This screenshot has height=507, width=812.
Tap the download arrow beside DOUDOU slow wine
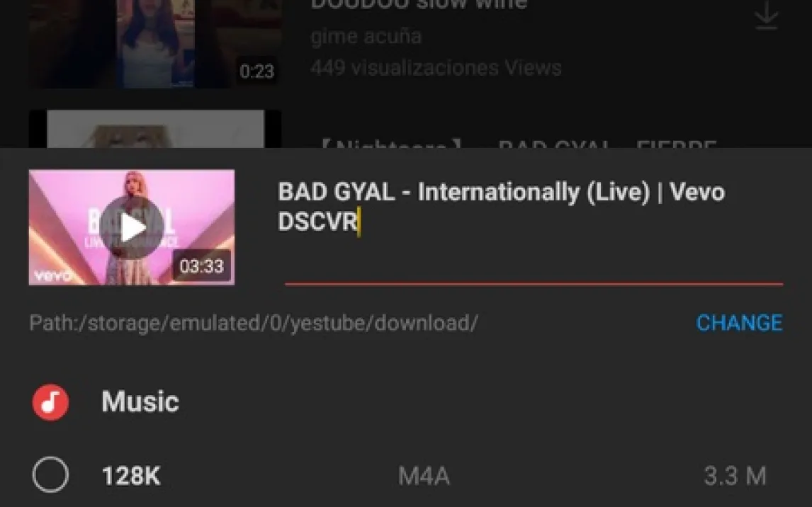766,16
